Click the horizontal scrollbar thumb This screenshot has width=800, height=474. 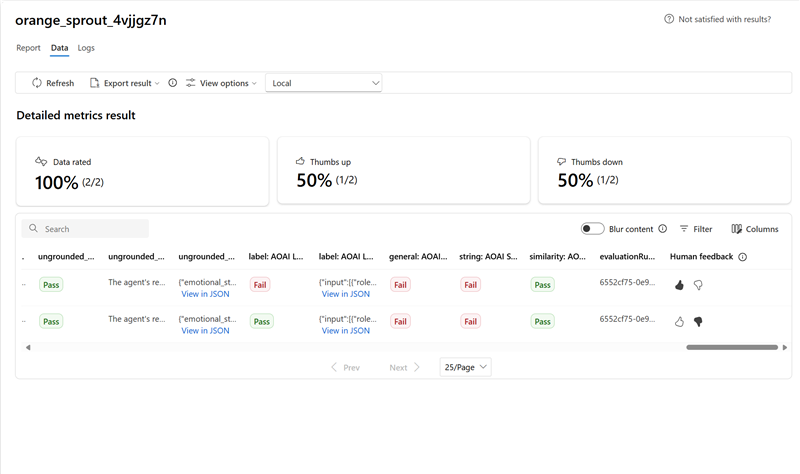pos(731,347)
